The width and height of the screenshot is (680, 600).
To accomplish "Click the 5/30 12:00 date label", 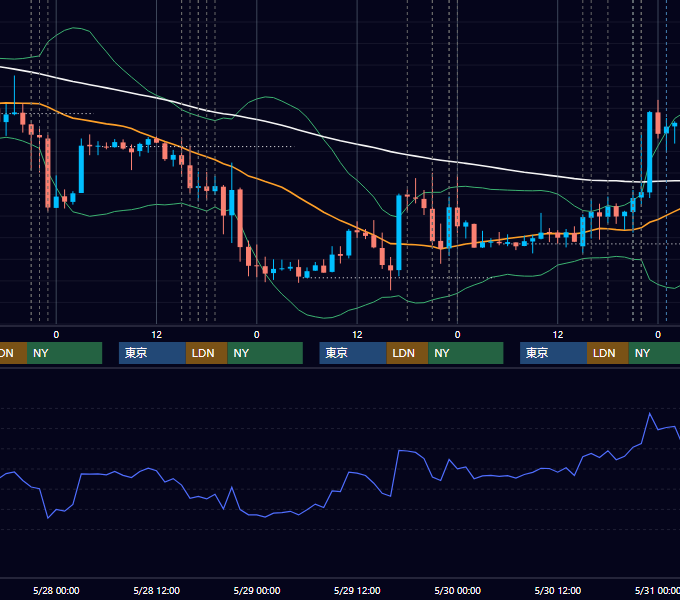I will click(558, 590).
